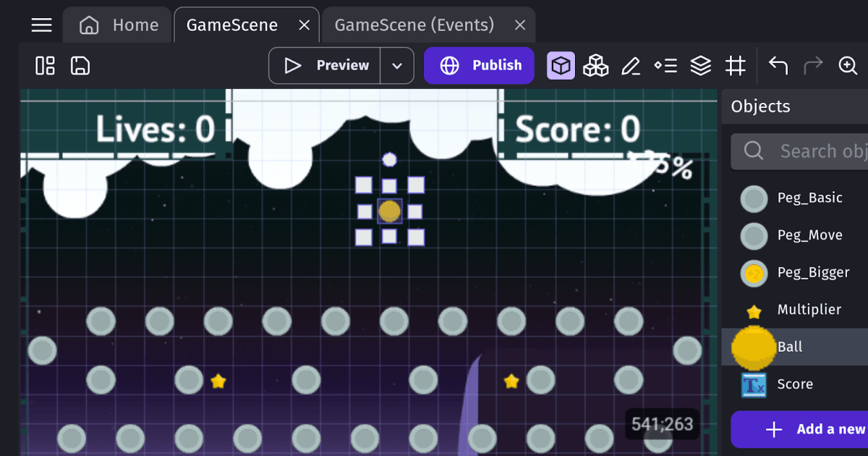Open the instances list panel

point(665,65)
